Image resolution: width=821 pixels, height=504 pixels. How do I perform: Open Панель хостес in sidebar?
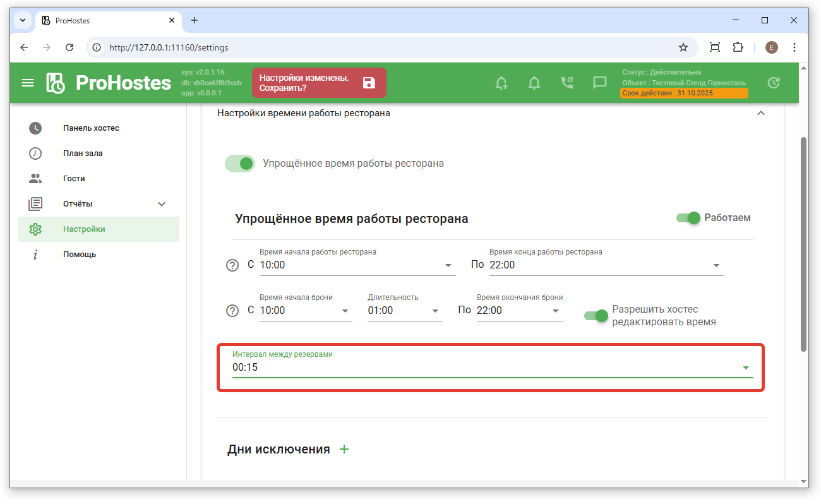(91, 128)
